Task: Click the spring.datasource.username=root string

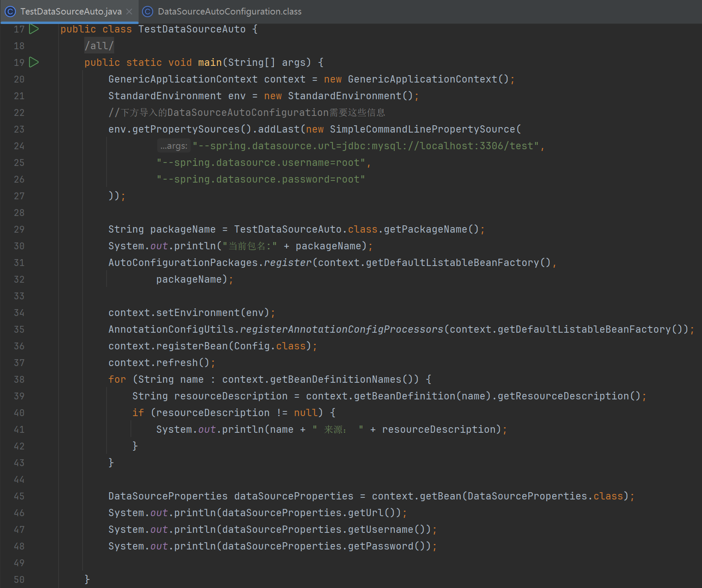Action: coord(261,163)
